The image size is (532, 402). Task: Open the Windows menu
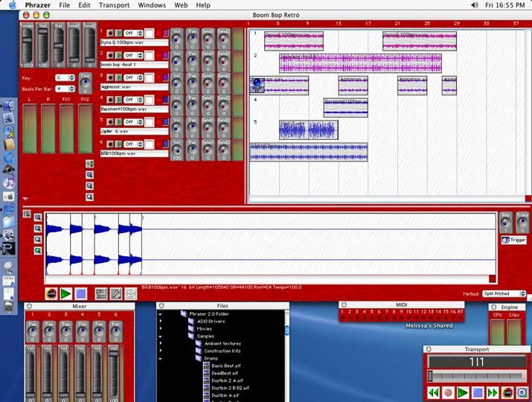[152, 5]
